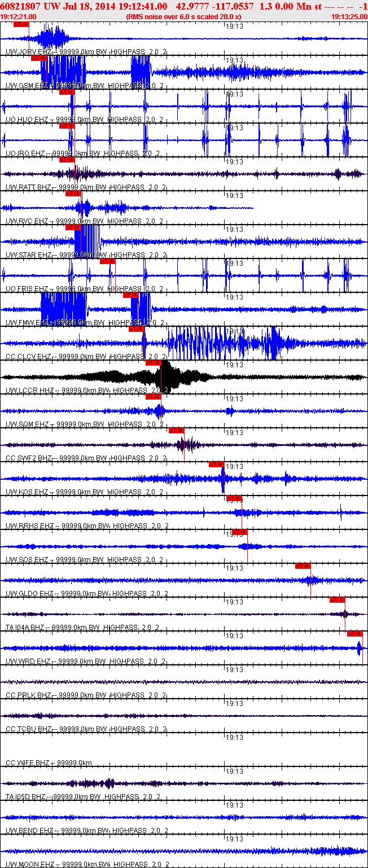
Task: Select the UW.RRHS EHZ station label
Action: (x=29, y=525)
